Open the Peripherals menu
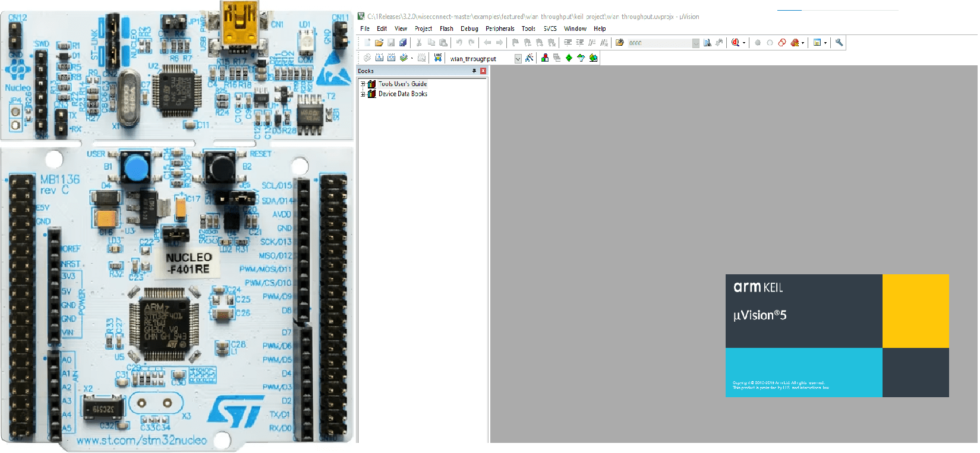The height and width of the screenshot is (453, 980). click(500, 28)
